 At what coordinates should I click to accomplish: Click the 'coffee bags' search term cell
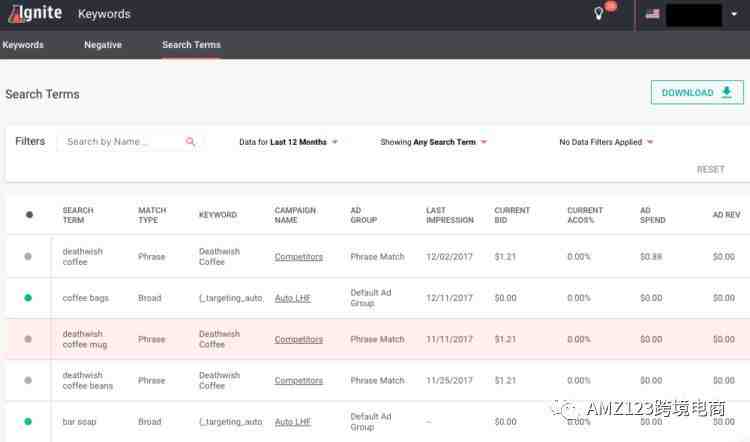tap(86, 298)
